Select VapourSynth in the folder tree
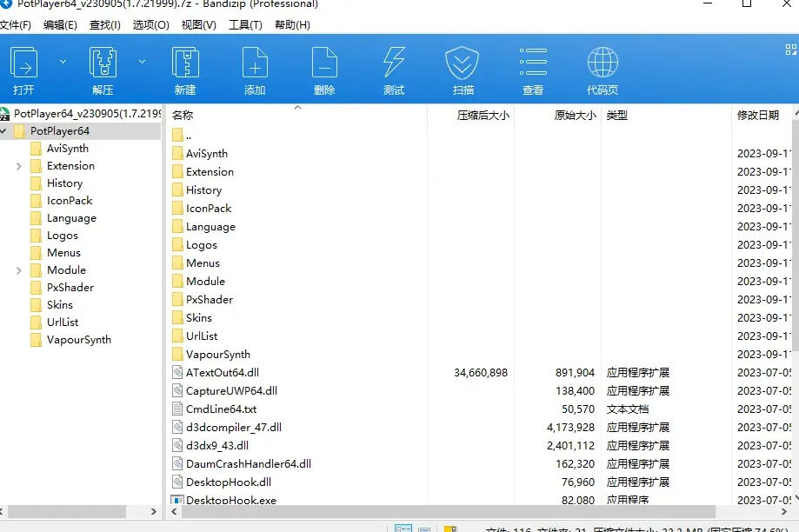This screenshot has width=799, height=532. (x=79, y=339)
